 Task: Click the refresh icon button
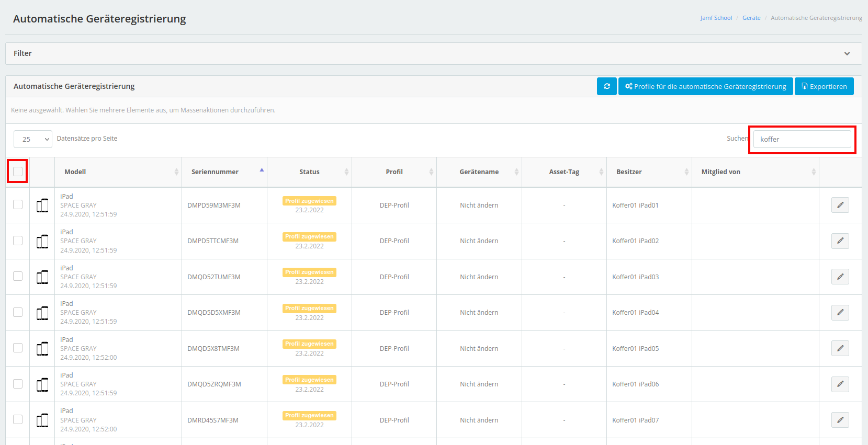point(606,86)
